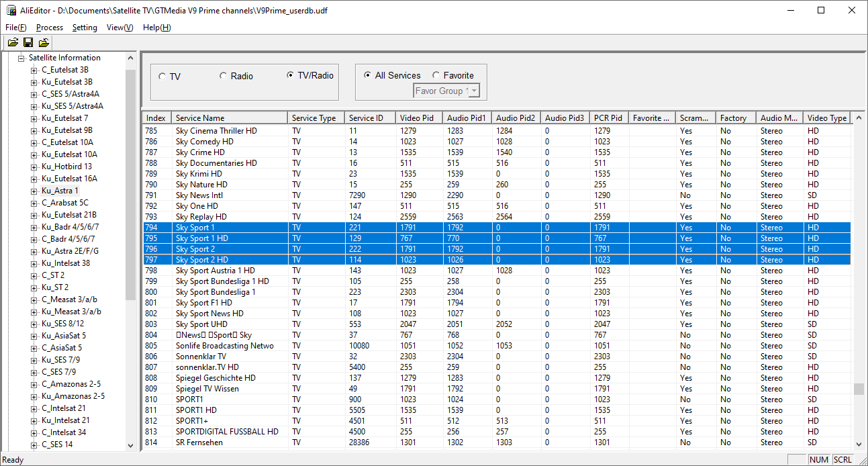Select the Radio service filter option
The height and width of the screenshot is (466, 868).
tap(224, 76)
